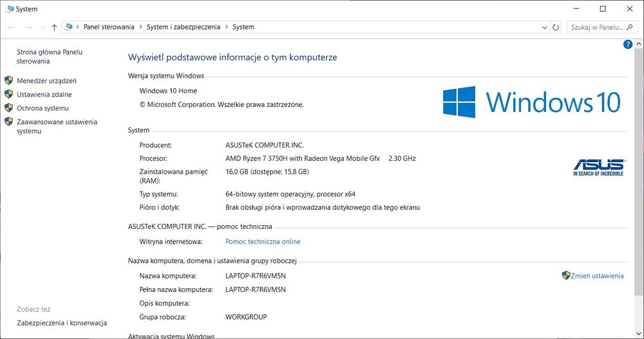Image resolution: width=644 pixels, height=339 pixels.
Task: Click the Windows 10 Home text
Action: click(168, 91)
